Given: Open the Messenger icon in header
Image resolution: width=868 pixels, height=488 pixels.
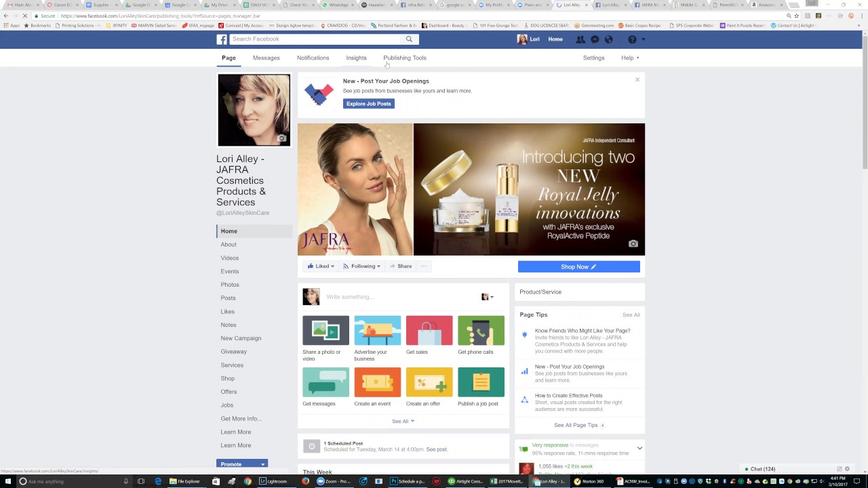Looking at the screenshot, I should [595, 39].
